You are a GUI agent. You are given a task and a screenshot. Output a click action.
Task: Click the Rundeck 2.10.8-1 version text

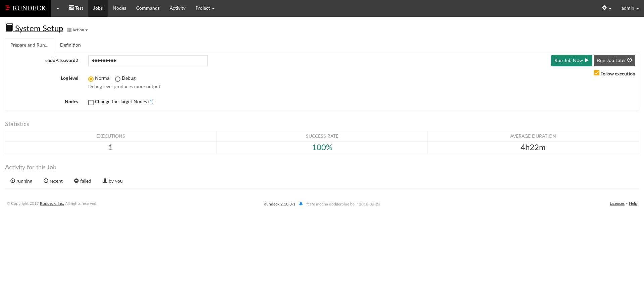[279, 204]
